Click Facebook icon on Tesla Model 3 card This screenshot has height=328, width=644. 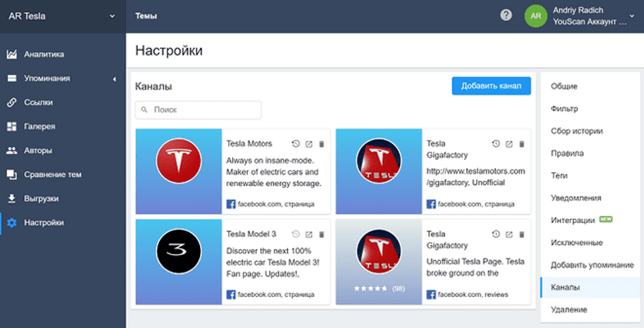click(231, 294)
